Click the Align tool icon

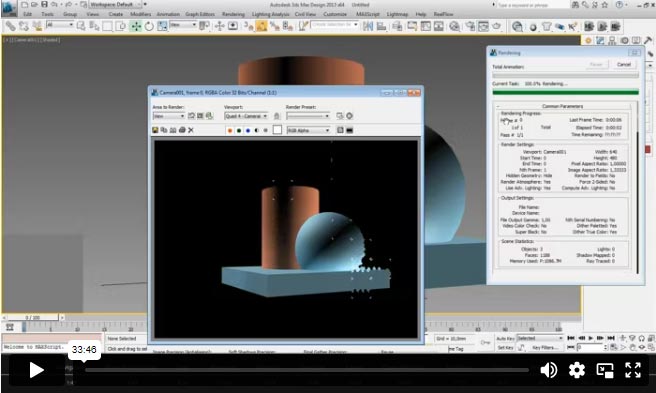tap(381, 26)
